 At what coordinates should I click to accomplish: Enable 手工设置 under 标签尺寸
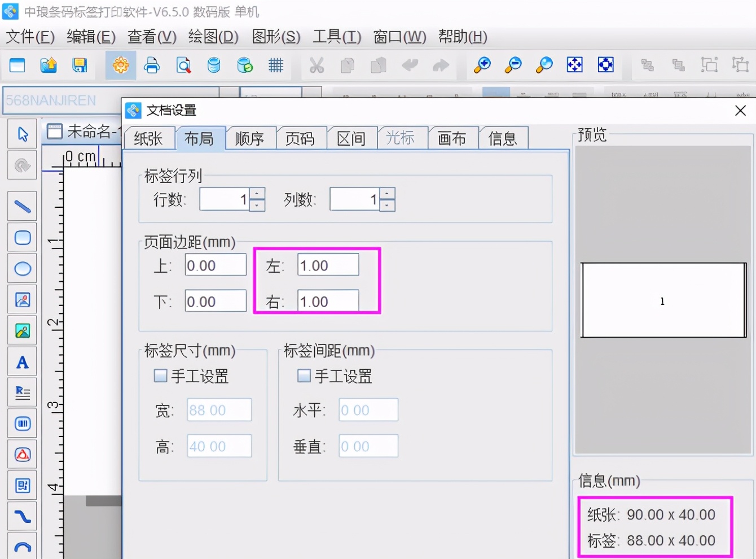click(160, 375)
